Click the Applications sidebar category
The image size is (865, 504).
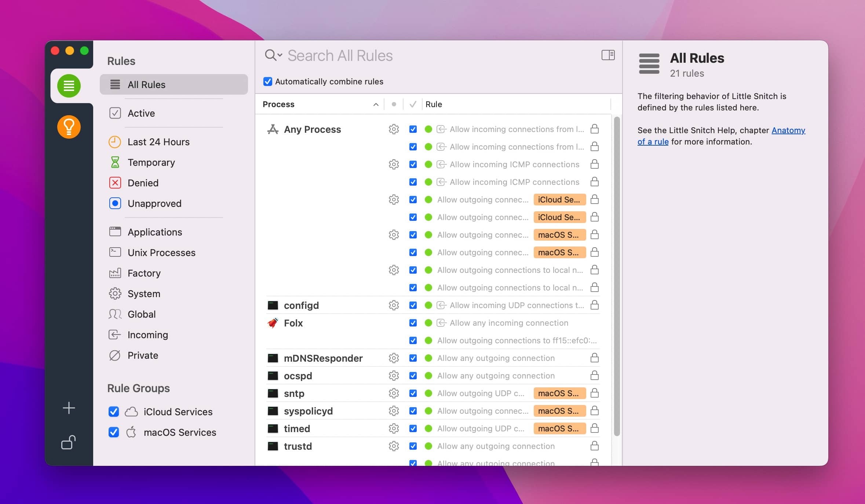pyautogui.click(x=155, y=231)
